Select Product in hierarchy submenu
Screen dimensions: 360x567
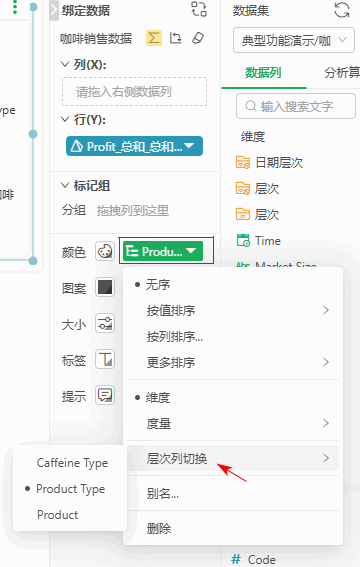point(57,515)
